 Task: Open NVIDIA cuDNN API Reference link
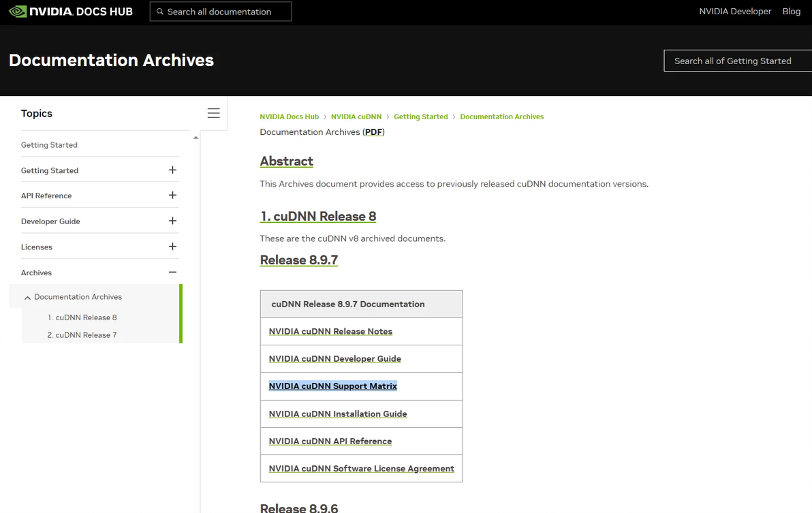[x=330, y=441]
